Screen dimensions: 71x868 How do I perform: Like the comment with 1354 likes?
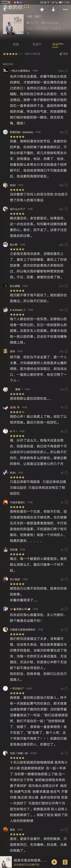[66, 71]
